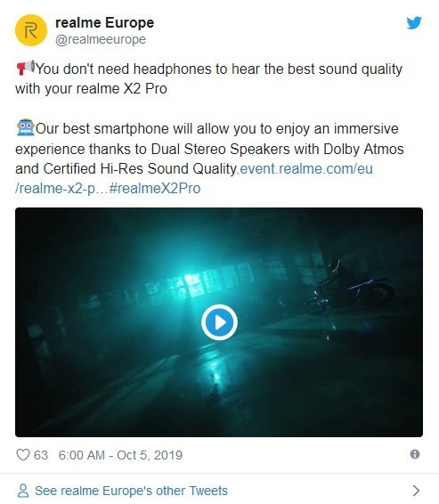
Task: Click the person icon beside other Tweets
Action: click(x=23, y=491)
